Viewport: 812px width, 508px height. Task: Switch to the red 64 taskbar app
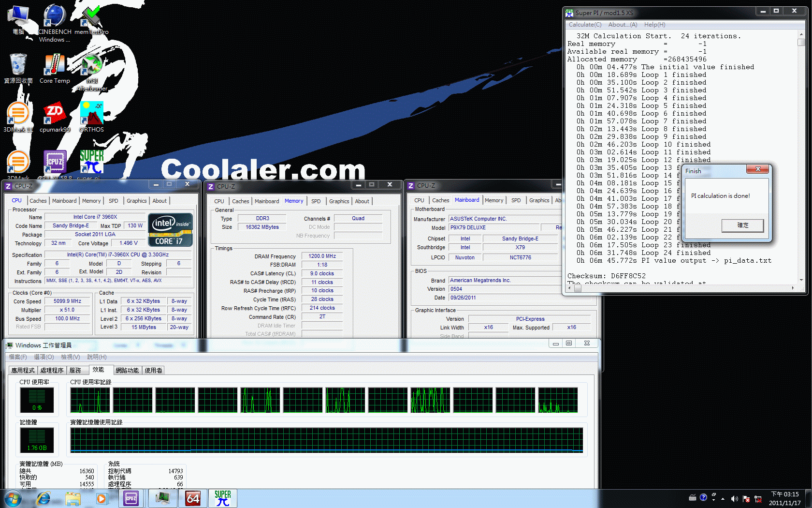(193, 498)
